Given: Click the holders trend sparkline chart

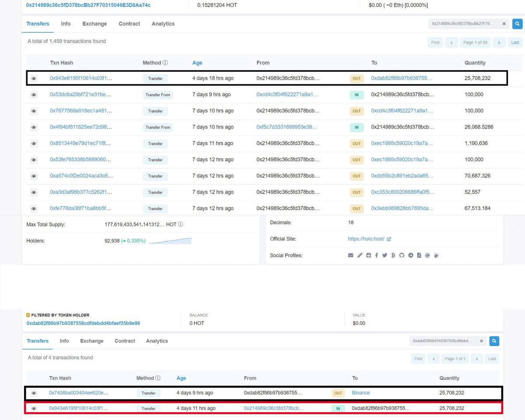Looking at the screenshot, I should click(170, 241).
